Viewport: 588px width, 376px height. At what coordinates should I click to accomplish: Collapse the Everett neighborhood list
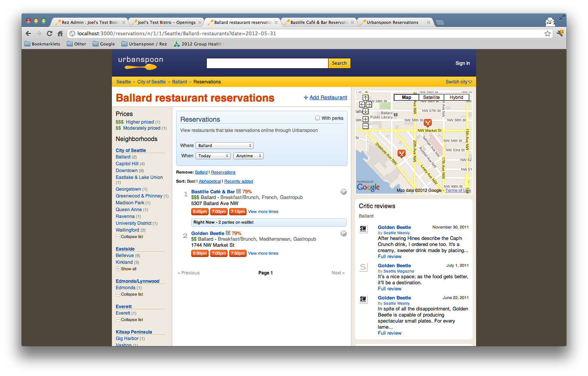[129, 320]
